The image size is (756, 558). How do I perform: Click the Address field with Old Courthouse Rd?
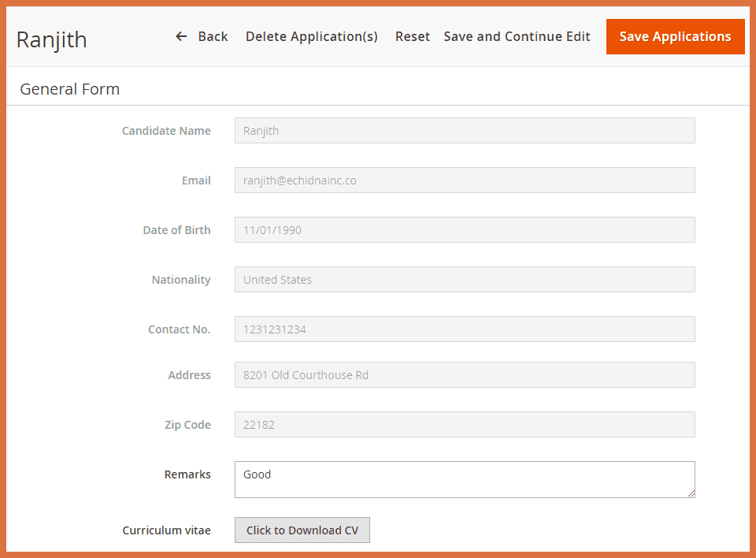[465, 375]
